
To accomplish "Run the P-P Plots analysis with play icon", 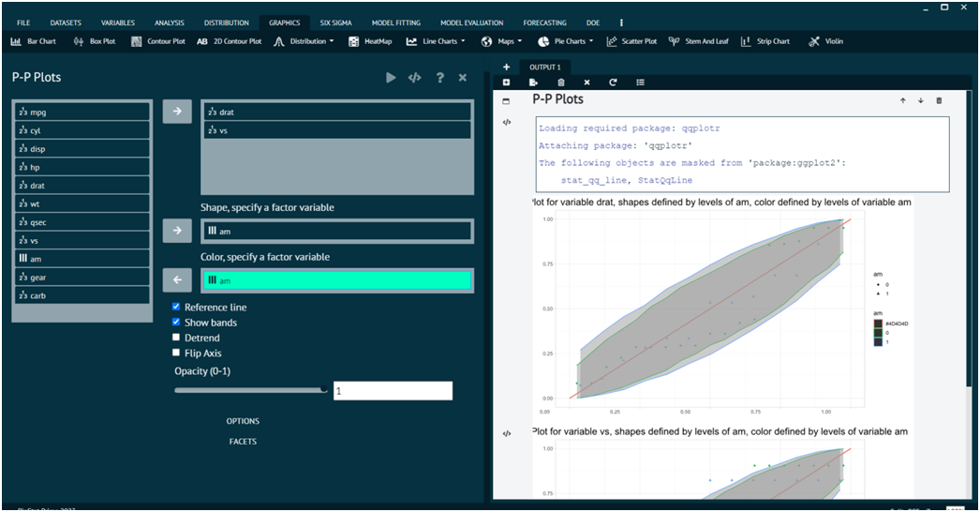I will click(391, 78).
